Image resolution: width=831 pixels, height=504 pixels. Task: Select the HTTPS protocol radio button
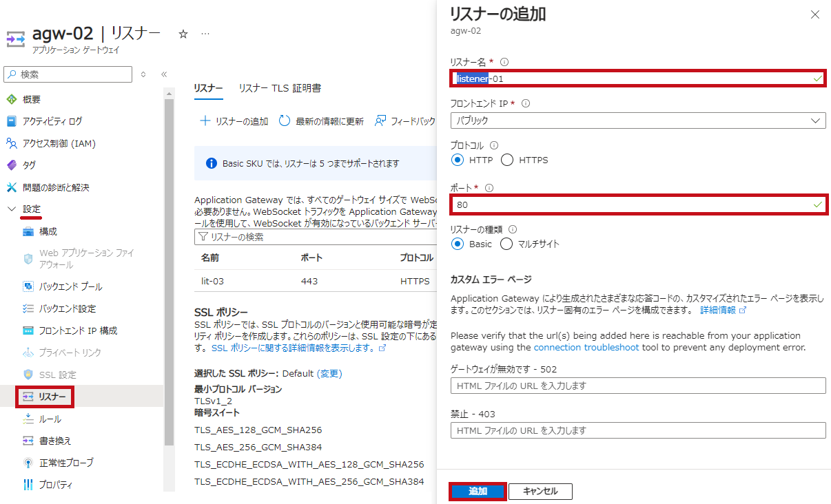507,160
